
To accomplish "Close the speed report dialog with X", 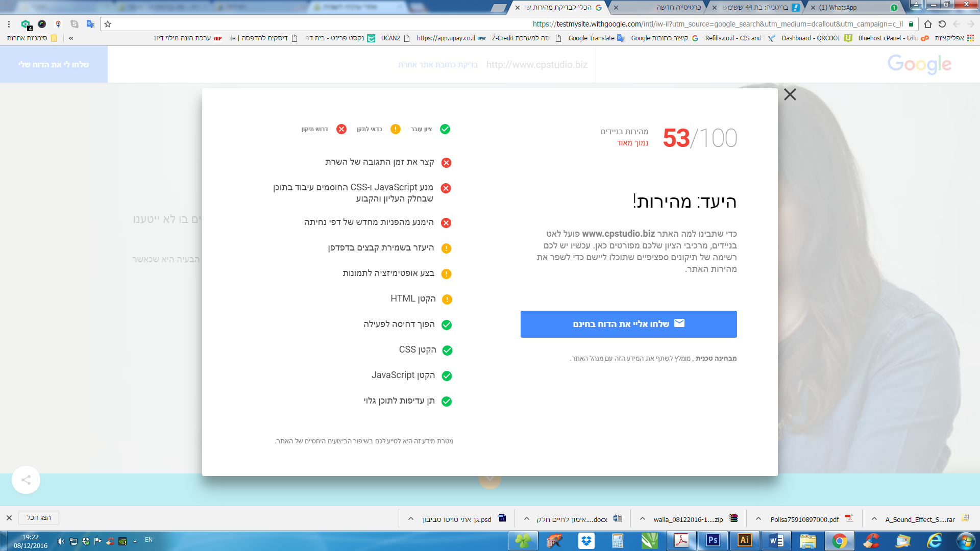I will 790,94.
